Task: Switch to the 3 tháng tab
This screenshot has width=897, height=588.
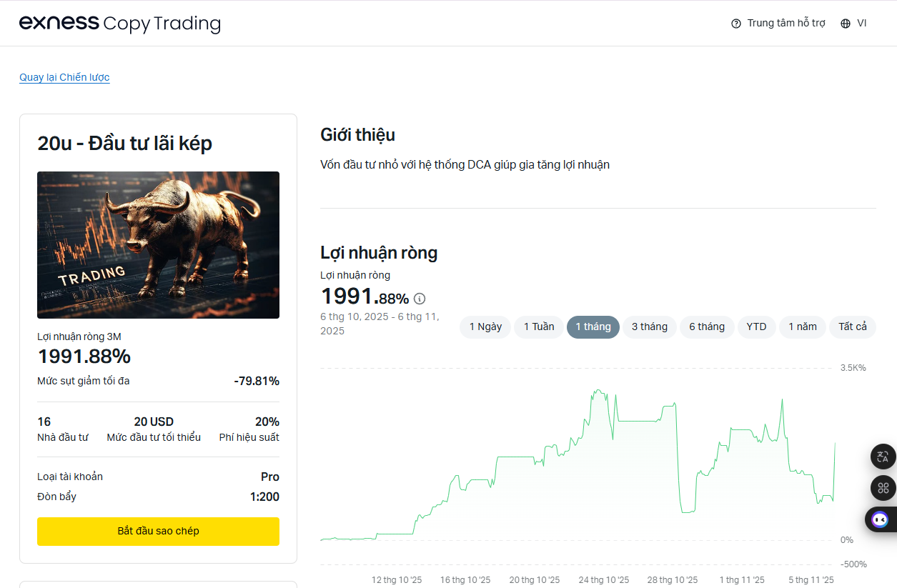Action: click(x=649, y=327)
